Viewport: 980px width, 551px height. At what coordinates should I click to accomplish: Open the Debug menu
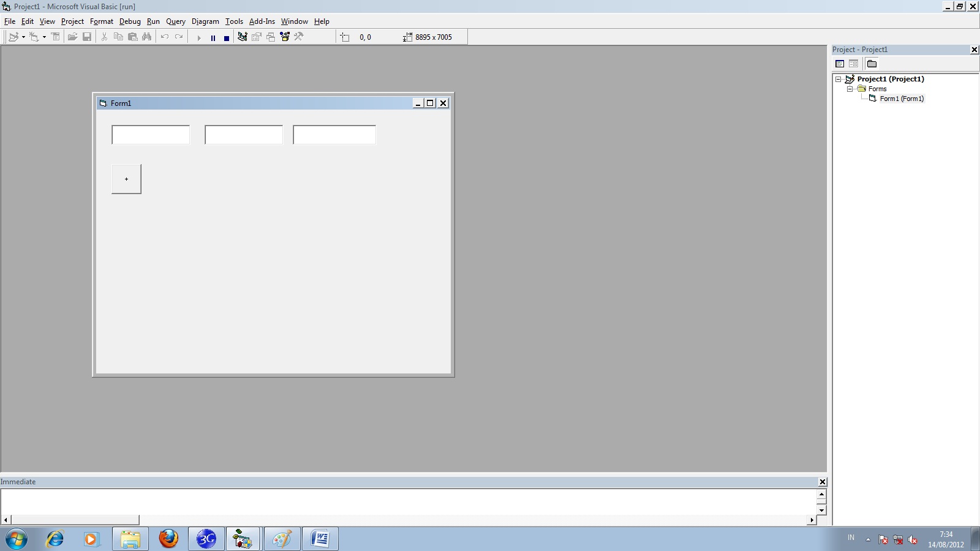click(x=130, y=21)
